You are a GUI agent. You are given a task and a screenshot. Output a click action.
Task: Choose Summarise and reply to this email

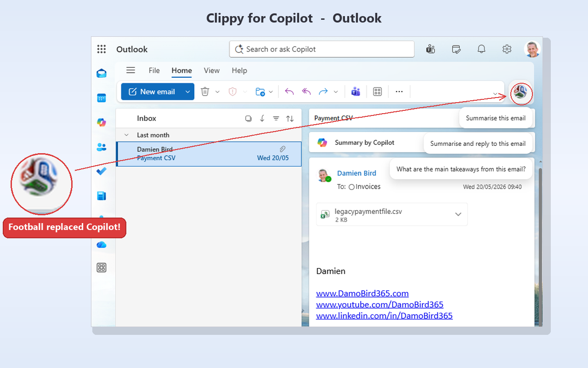(478, 144)
